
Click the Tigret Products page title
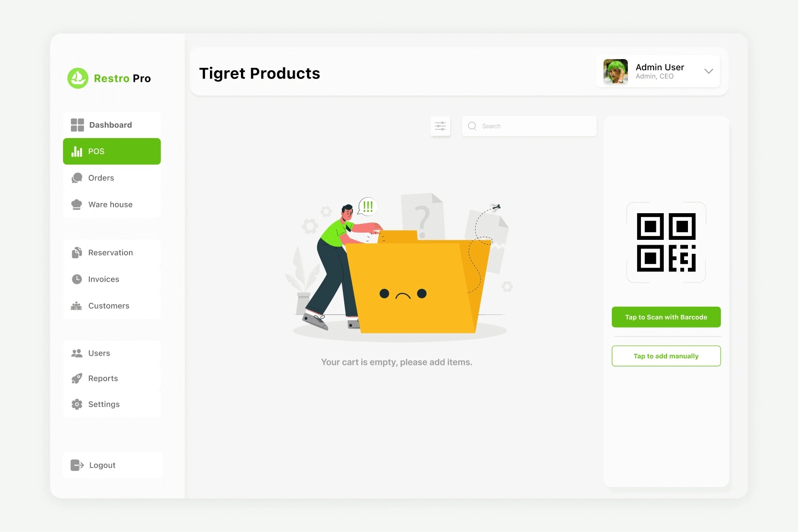click(260, 73)
